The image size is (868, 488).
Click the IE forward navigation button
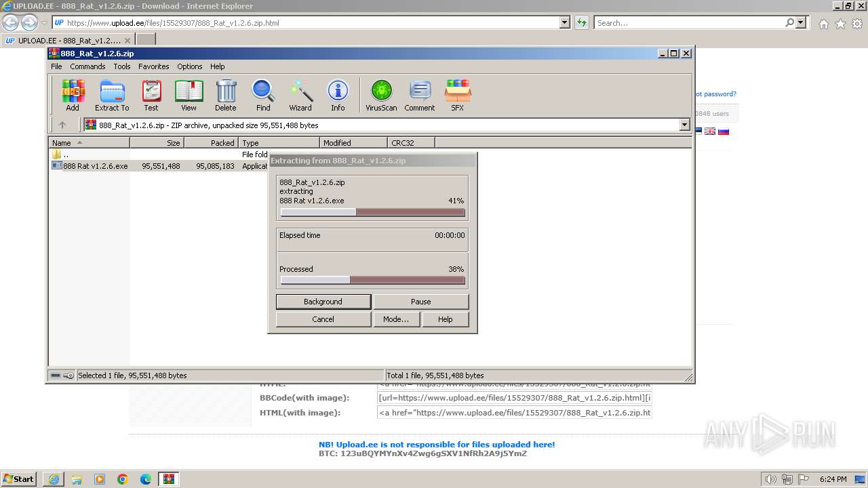click(29, 22)
